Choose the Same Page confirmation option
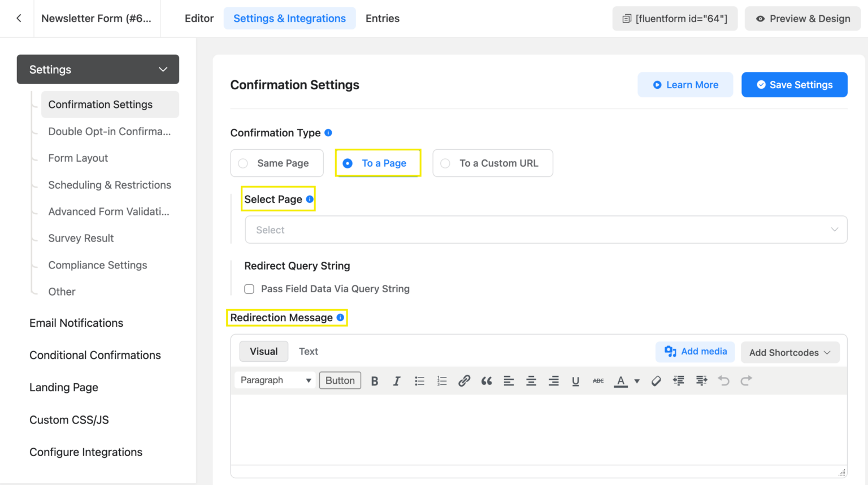Viewport: 868px width, 485px height. pos(276,163)
